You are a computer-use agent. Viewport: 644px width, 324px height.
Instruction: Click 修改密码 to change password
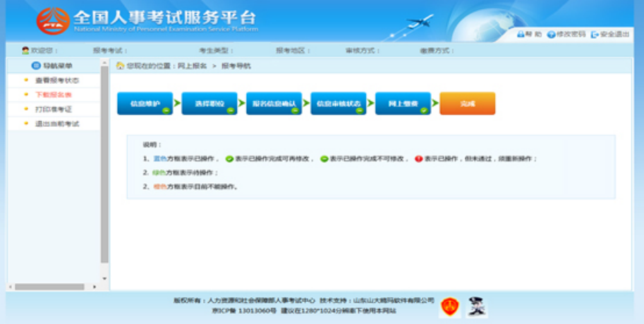(x=566, y=34)
